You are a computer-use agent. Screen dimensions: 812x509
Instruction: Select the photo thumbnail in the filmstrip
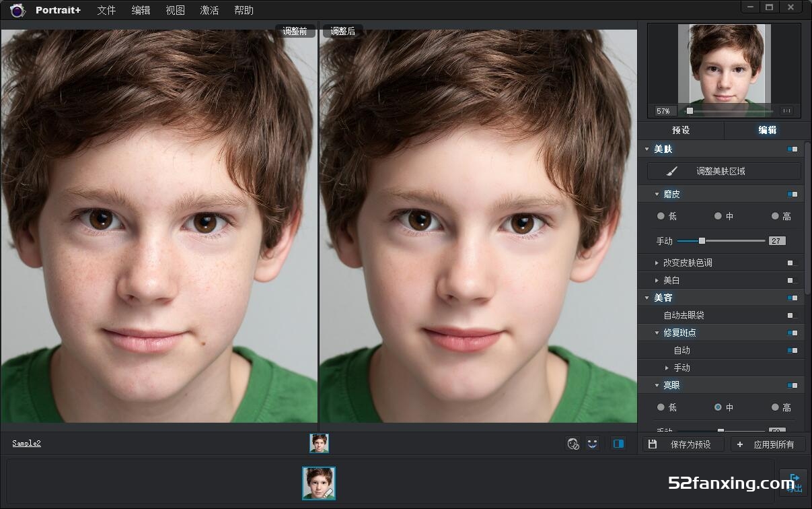point(319,483)
